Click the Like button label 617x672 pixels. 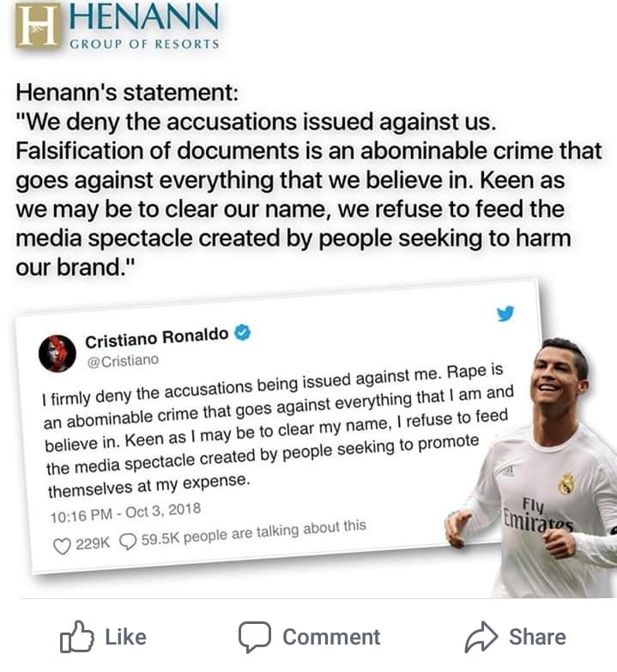point(126,638)
